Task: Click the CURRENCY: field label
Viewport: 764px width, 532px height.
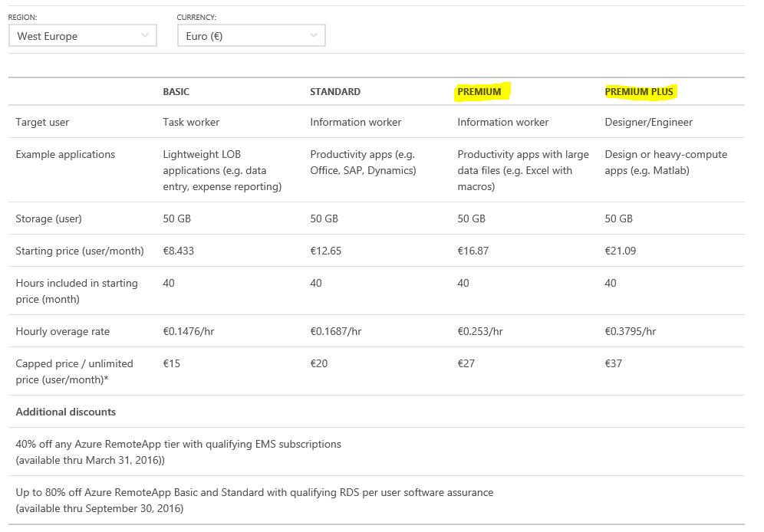Action: point(196,17)
